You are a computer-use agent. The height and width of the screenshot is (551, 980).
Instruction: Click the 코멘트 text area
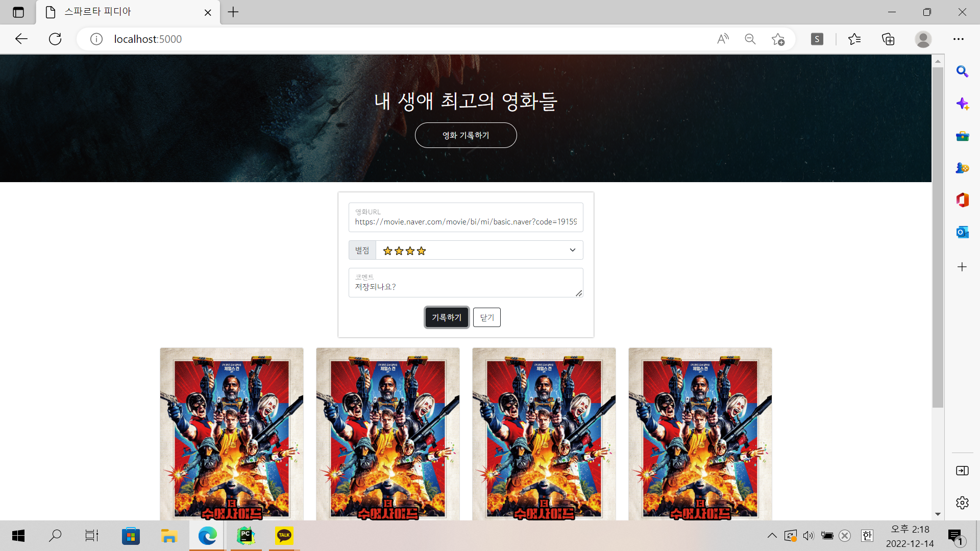coord(465,283)
